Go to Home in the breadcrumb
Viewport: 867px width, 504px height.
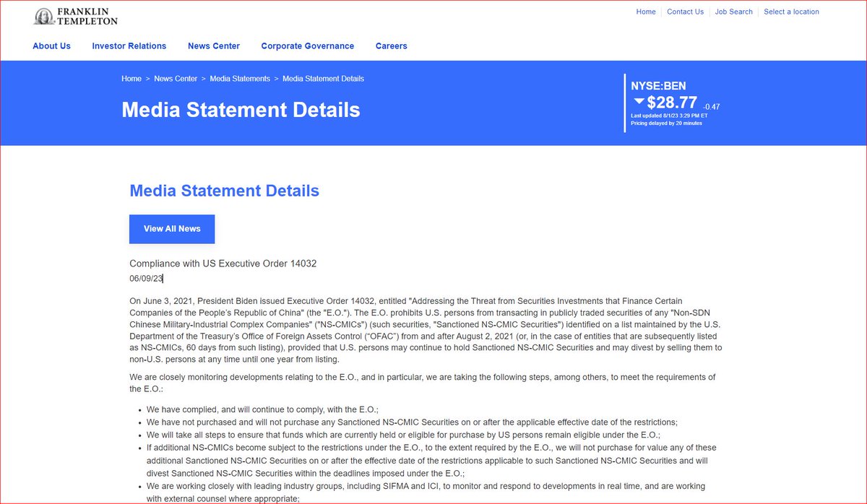coord(131,79)
